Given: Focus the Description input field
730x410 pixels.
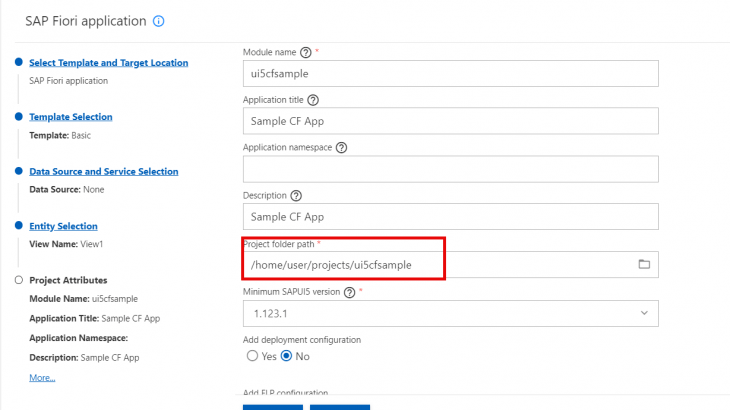Looking at the screenshot, I should [450, 216].
